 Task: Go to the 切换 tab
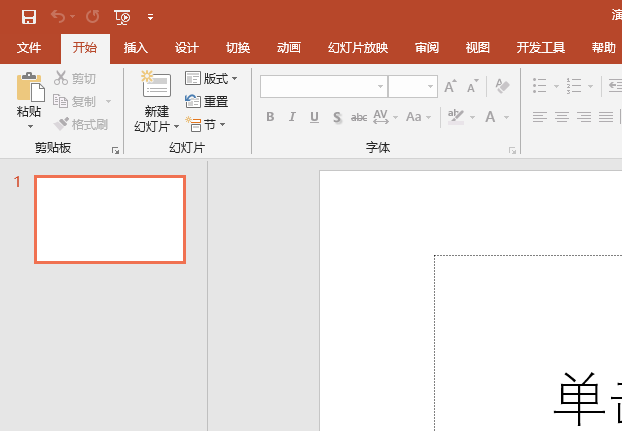pos(238,48)
